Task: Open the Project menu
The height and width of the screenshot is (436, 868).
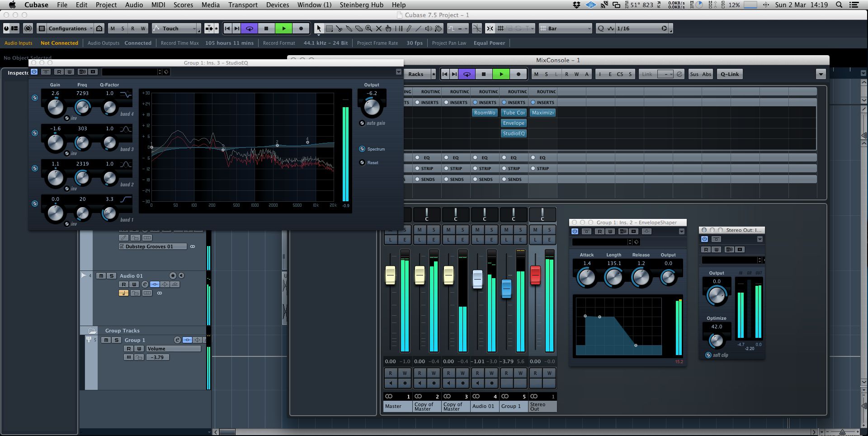Action: (106, 5)
